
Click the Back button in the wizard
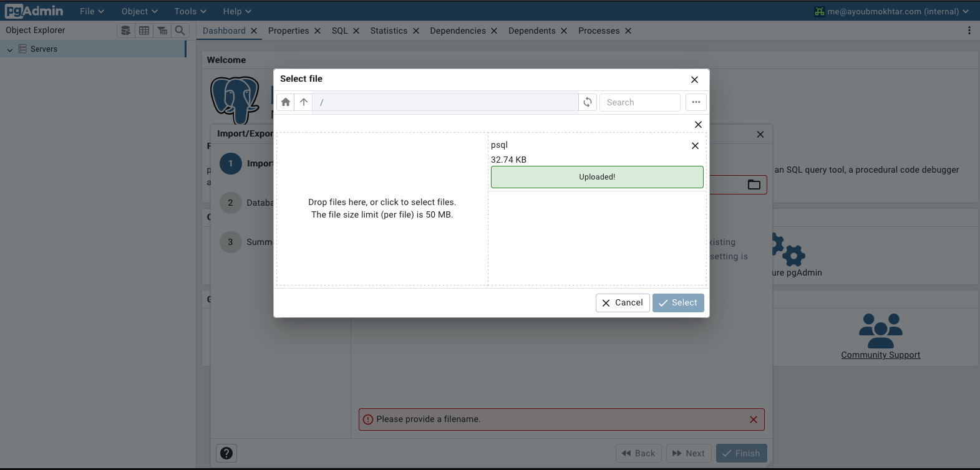click(639, 453)
